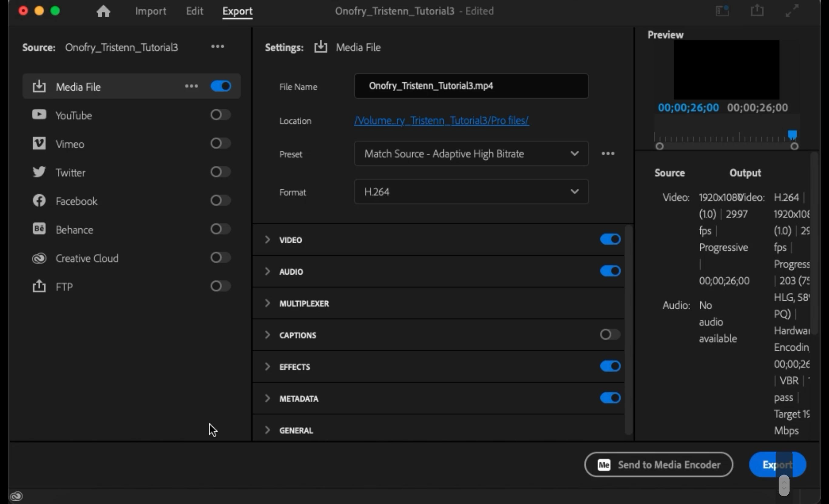Click the Home icon in top bar

[103, 11]
